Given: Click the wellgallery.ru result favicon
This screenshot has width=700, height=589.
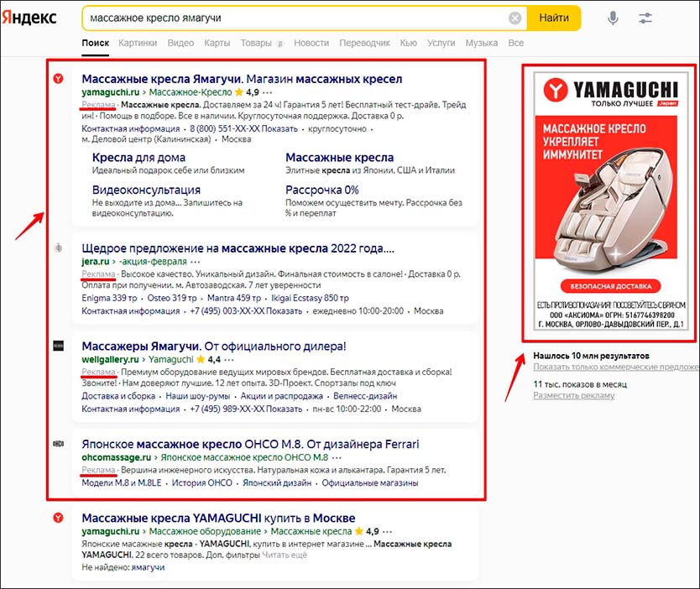Looking at the screenshot, I should point(58,346).
